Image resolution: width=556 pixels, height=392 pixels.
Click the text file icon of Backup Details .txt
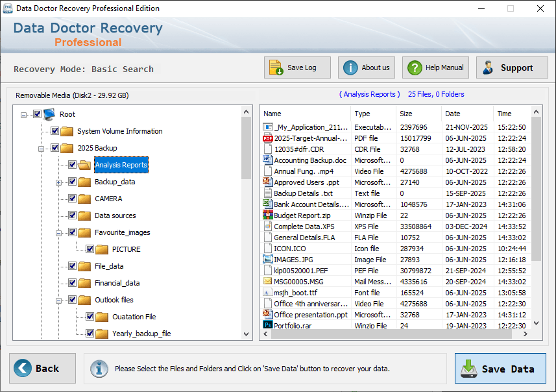pyautogui.click(x=268, y=193)
